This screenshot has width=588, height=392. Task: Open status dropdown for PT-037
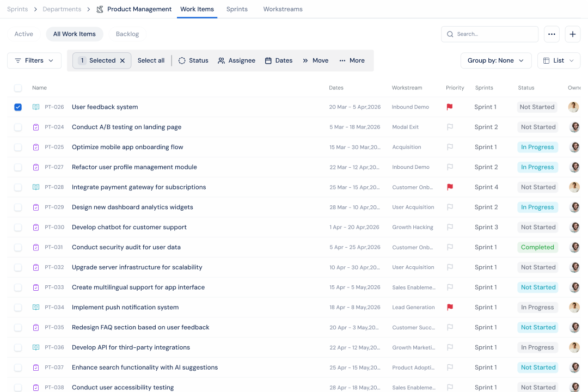click(x=538, y=367)
